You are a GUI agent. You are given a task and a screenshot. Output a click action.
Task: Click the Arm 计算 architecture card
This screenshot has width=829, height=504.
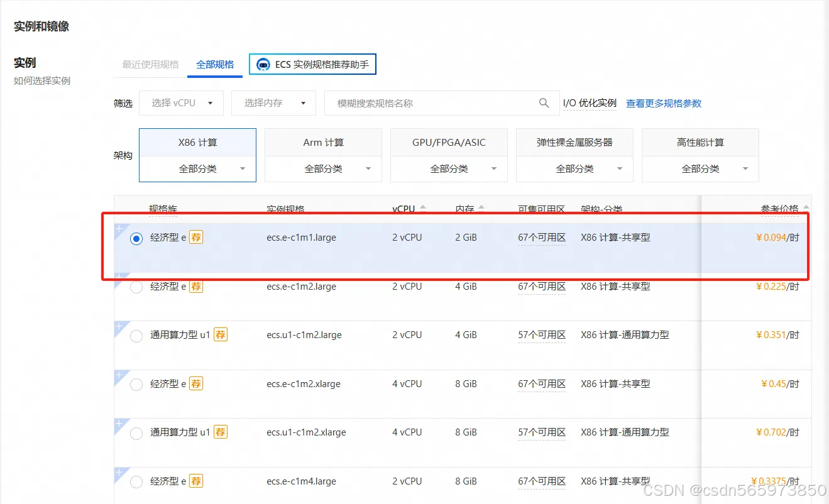click(323, 142)
